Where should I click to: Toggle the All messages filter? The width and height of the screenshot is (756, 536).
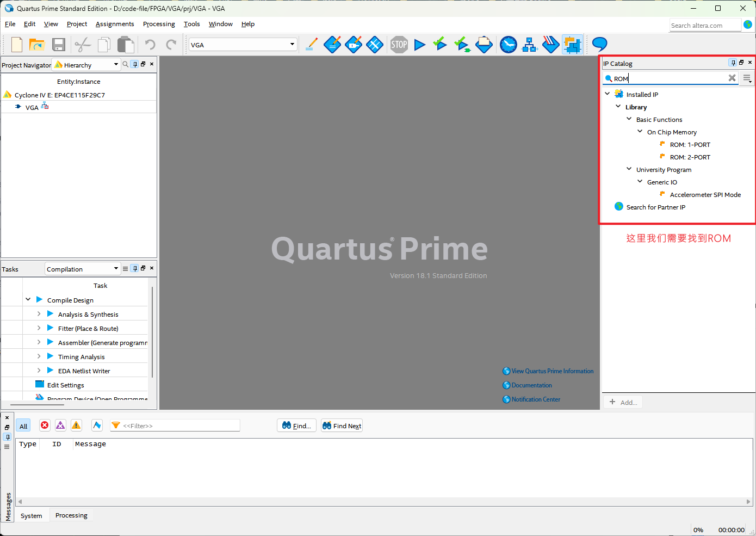click(23, 426)
